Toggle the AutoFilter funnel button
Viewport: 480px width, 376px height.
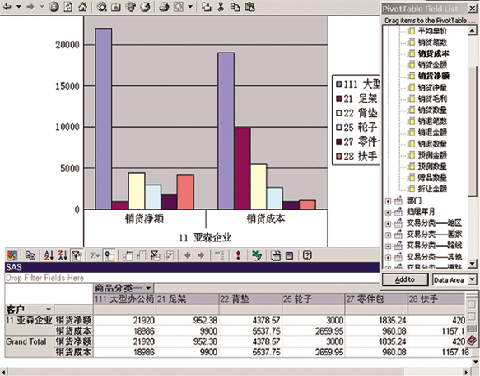[x=77, y=255]
